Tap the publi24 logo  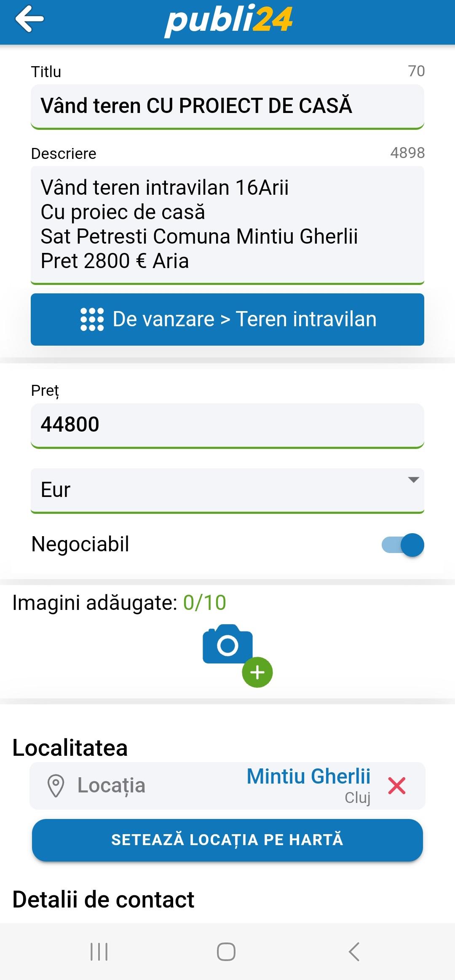tap(228, 20)
